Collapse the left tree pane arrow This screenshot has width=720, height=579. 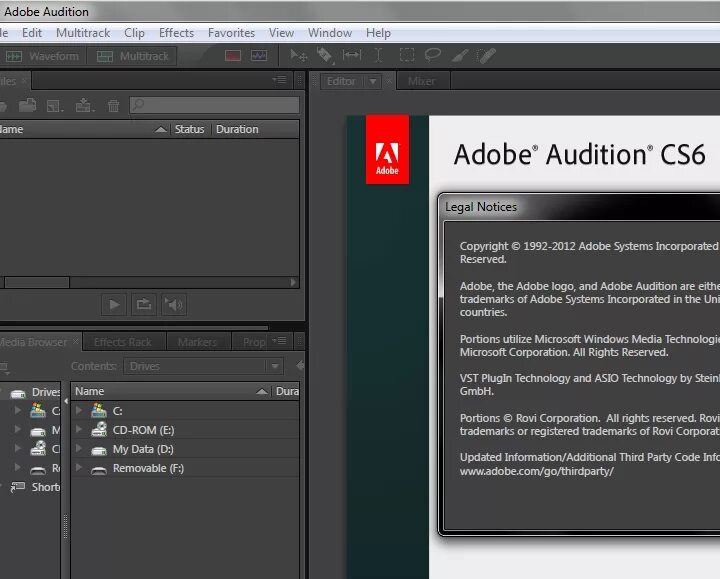coord(66,401)
